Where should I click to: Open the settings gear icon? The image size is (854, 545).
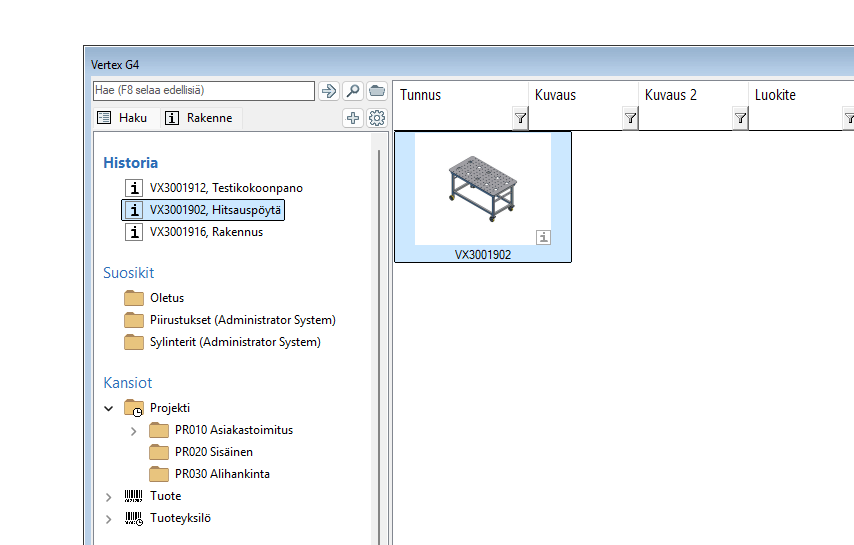(x=377, y=118)
